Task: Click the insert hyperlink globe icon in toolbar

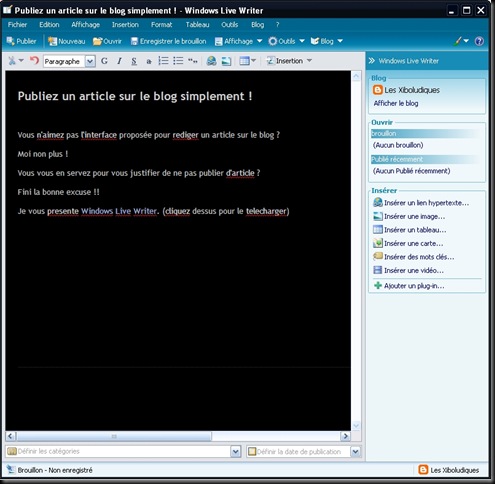Action: coord(211,61)
